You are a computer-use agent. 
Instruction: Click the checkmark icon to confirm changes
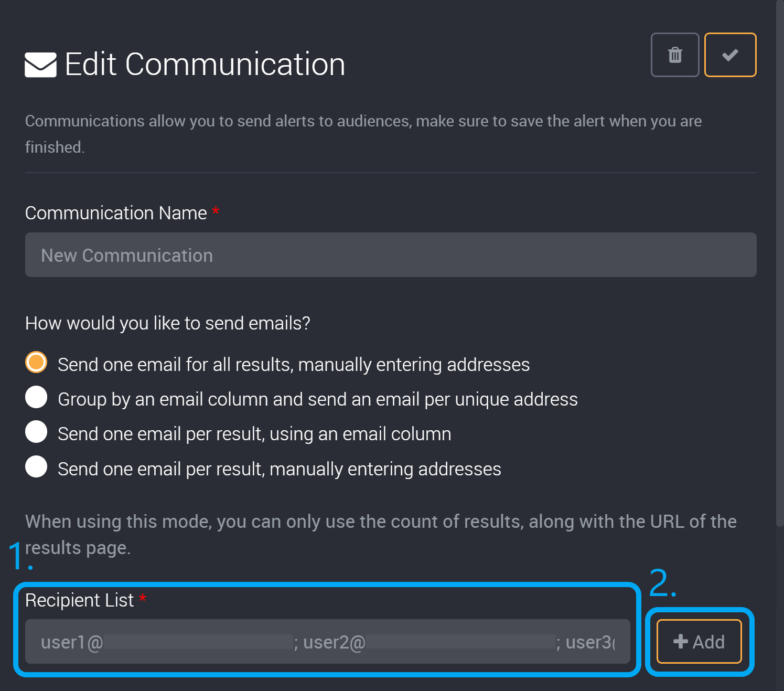pyautogui.click(x=729, y=55)
